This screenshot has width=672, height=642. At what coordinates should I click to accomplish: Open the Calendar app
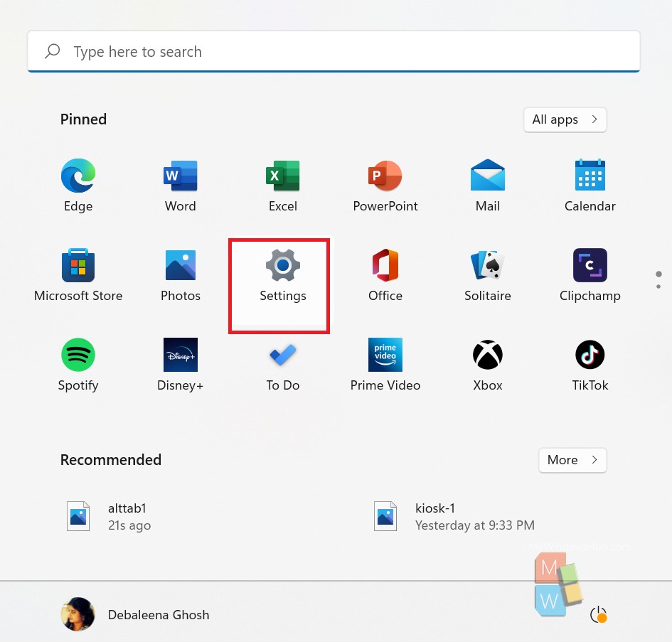click(x=590, y=186)
